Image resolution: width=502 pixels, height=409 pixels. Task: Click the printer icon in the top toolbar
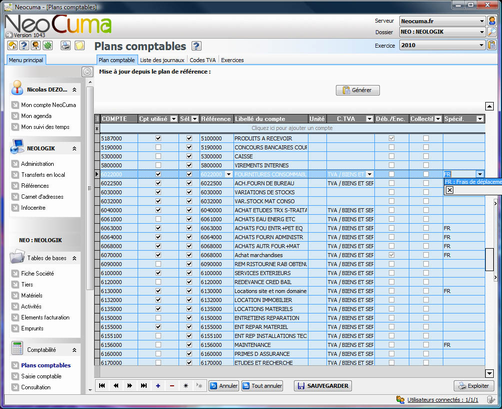tap(65, 45)
